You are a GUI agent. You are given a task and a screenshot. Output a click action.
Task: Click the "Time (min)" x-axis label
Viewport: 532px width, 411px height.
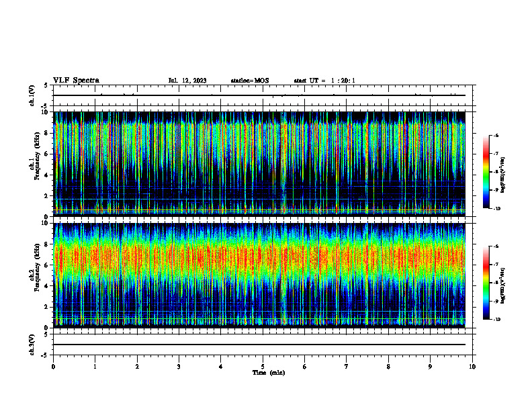269,373
